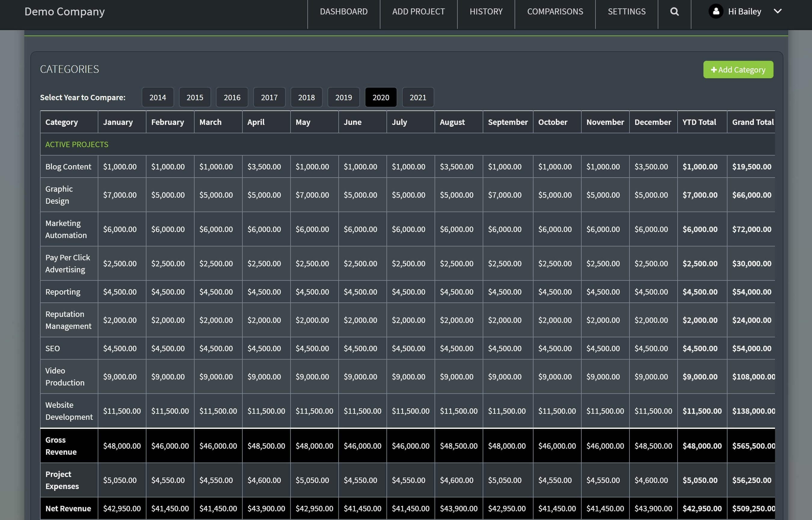Click the Category column header
The image size is (812, 520).
(x=61, y=122)
